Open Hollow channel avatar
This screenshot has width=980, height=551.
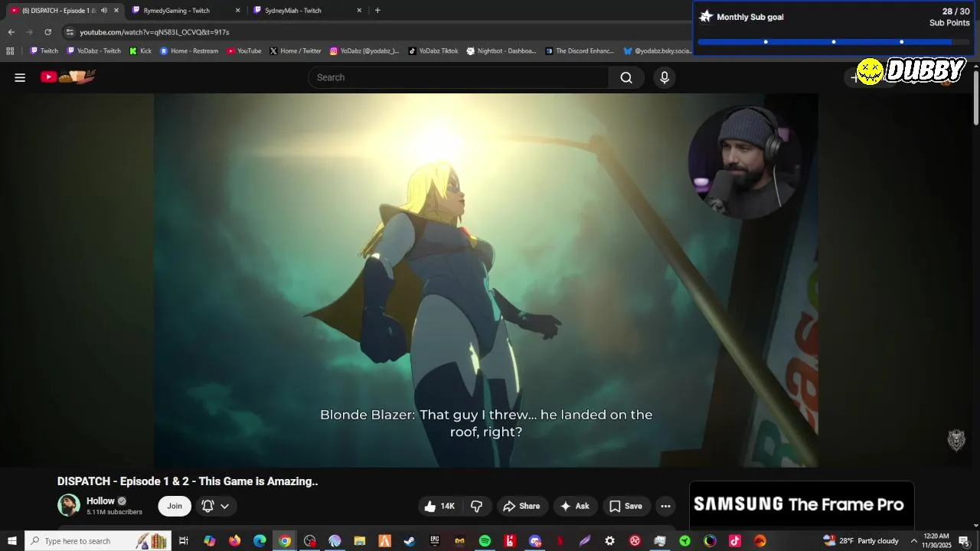69,505
